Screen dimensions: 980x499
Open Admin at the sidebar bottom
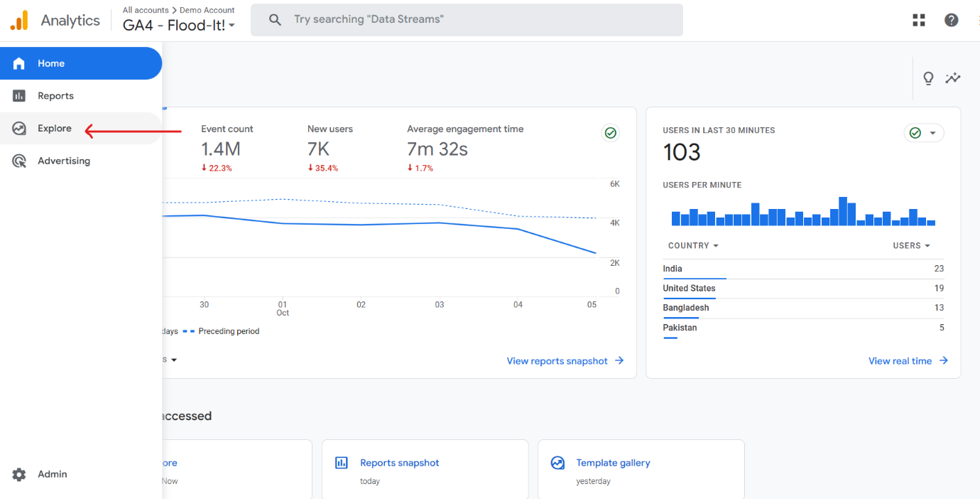click(x=81, y=474)
